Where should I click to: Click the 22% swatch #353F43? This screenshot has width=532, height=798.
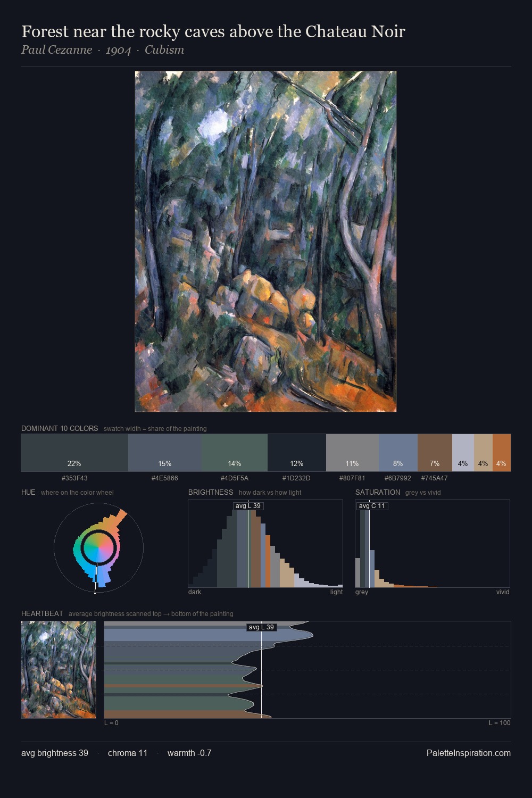point(74,453)
